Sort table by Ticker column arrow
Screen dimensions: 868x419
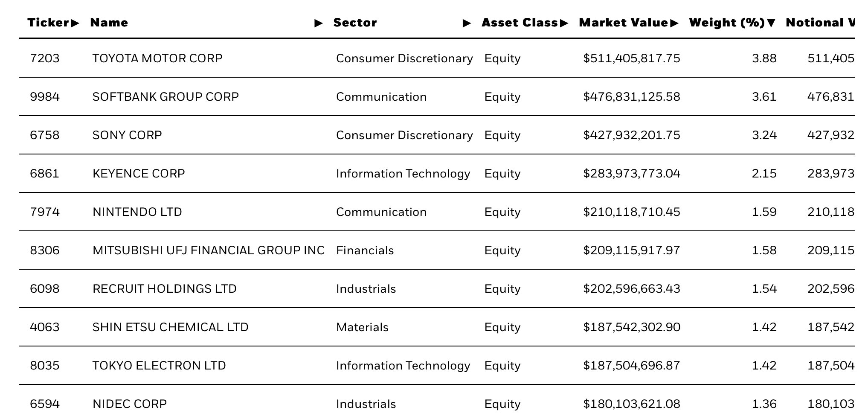point(75,23)
